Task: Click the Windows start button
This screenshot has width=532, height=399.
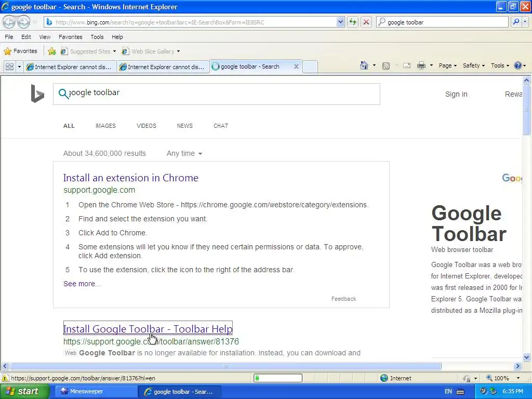Action: [x=24, y=392]
